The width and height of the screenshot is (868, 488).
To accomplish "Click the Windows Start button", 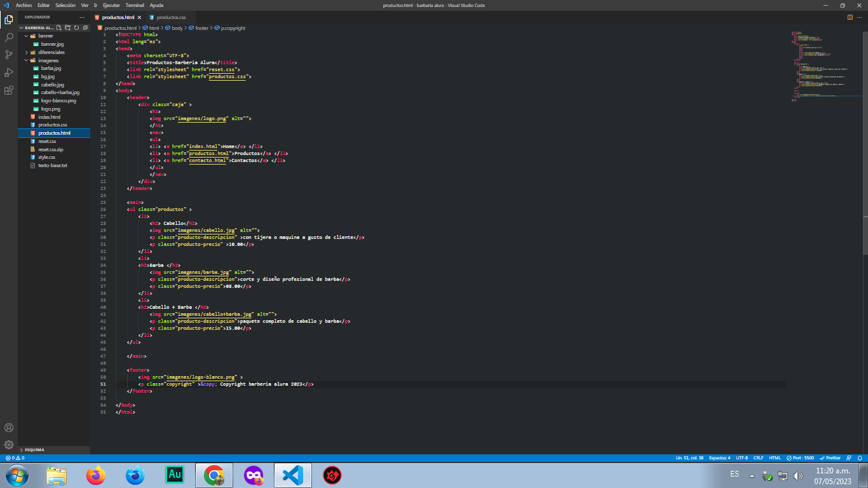I will tap(16, 475).
